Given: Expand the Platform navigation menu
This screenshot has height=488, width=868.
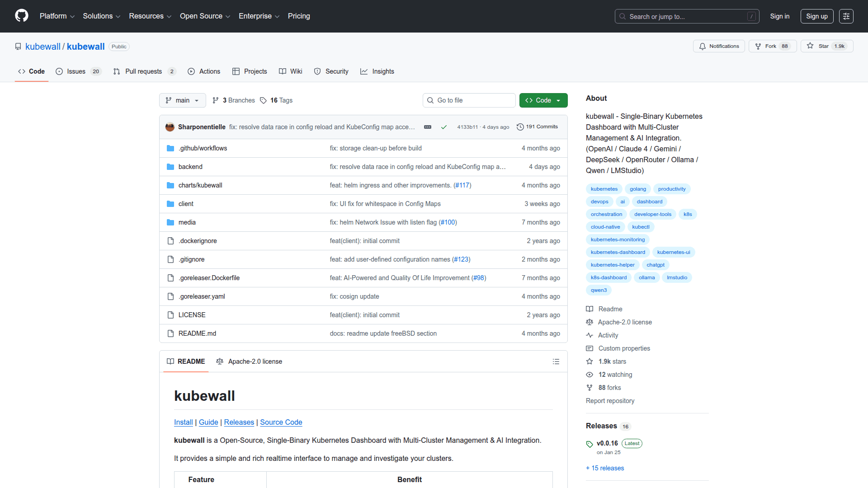Looking at the screenshot, I should [x=57, y=16].
